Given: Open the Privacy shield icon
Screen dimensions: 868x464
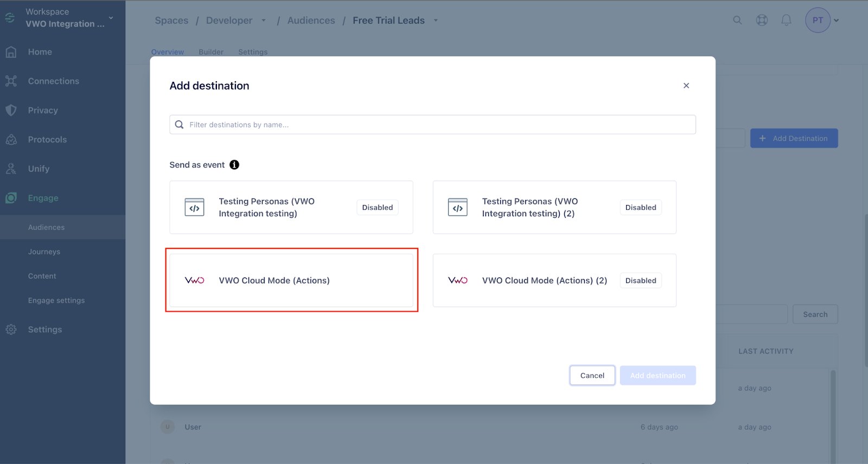Looking at the screenshot, I should tap(11, 110).
